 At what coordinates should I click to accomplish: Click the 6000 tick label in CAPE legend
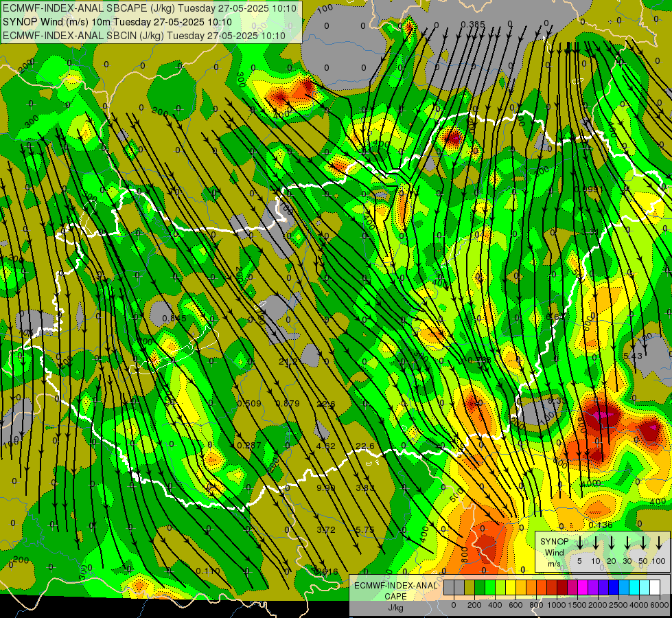pos(659,605)
